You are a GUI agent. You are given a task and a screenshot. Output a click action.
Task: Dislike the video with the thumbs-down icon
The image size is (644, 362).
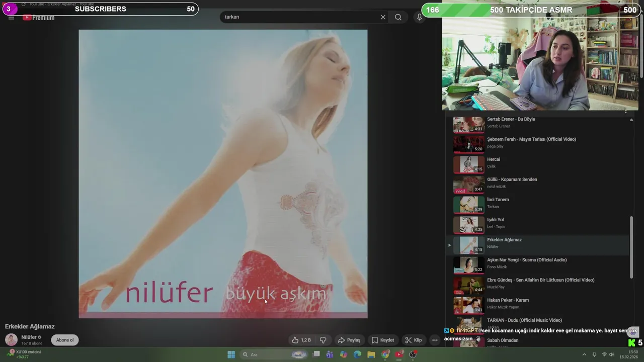click(x=323, y=340)
